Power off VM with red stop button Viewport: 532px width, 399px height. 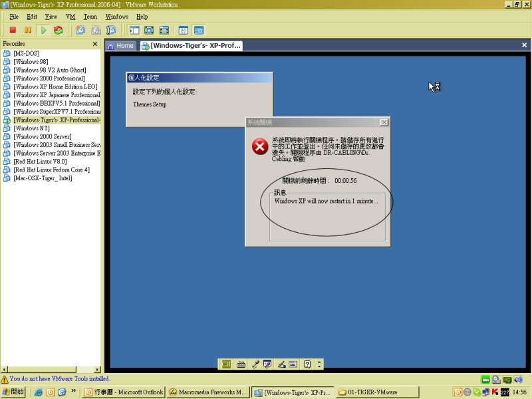coord(13,30)
